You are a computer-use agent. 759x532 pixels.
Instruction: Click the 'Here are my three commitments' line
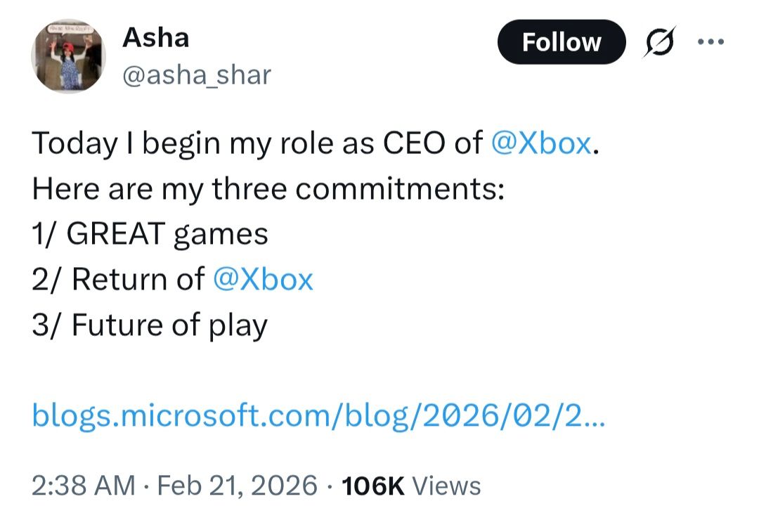(268, 189)
